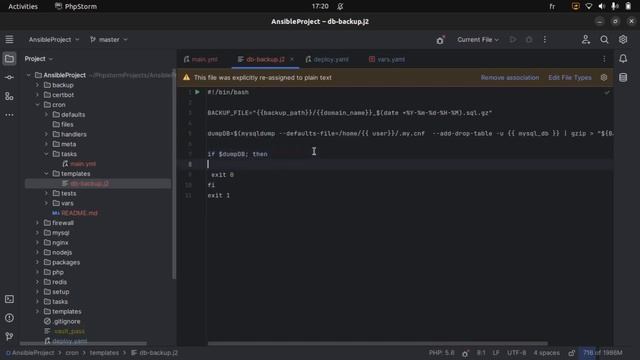Screen dimensions: 640x360
Task: Open fr keyboard layout indicator
Action: [x=552, y=6]
